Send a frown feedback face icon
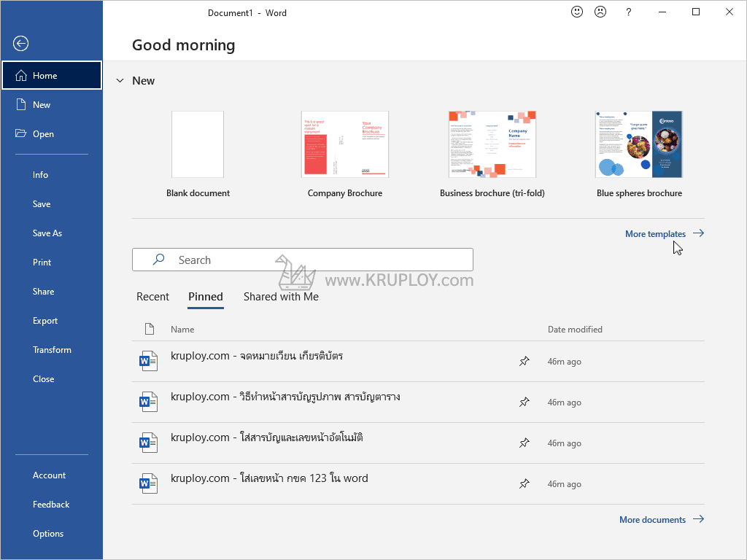Screen dimensions: 747x560 coord(600,12)
